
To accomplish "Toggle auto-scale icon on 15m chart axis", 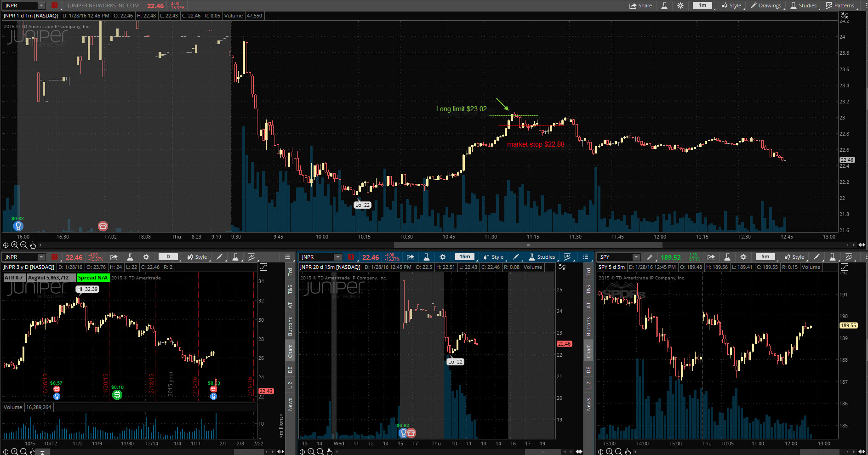I will tap(562, 267).
